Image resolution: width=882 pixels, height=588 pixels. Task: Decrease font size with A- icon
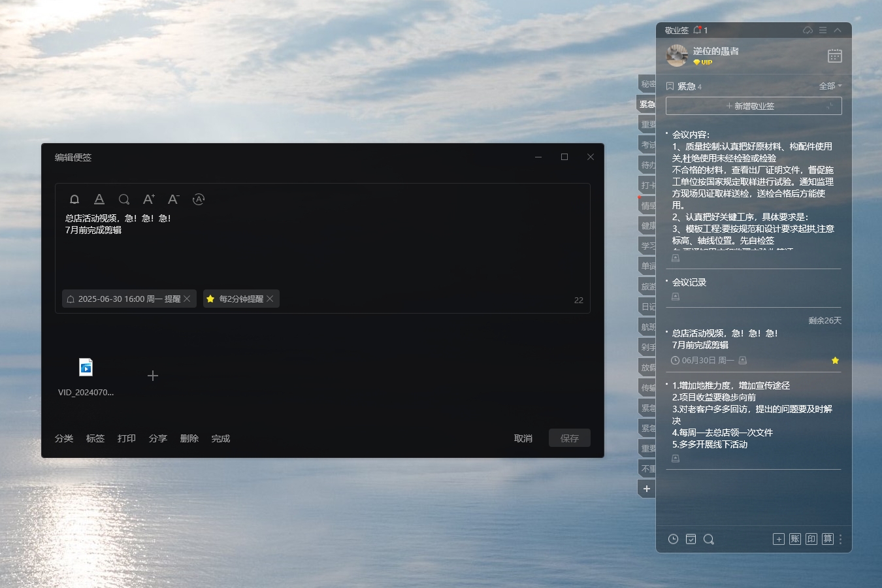click(173, 199)
